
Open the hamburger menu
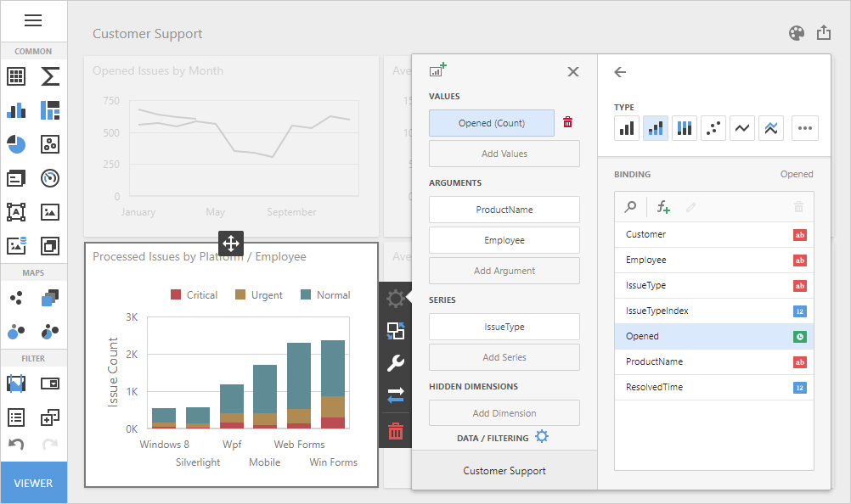[33, 20]
